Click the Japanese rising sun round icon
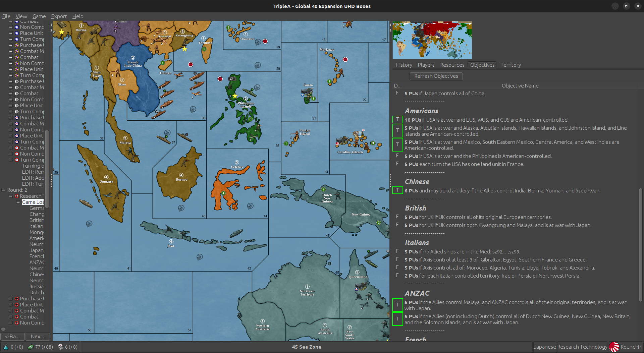This screenshot has width=644, height=353. 614,347
